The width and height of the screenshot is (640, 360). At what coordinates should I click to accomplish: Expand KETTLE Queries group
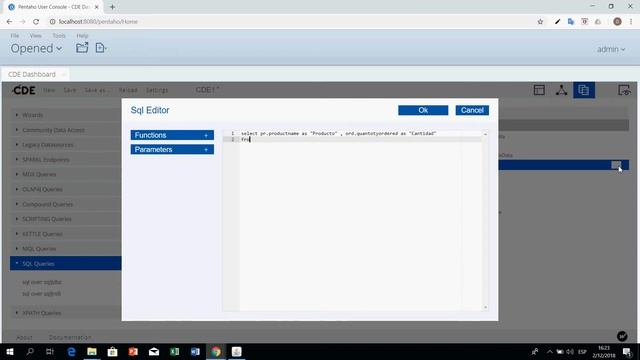pyautogui.click(x=65, y=234)
